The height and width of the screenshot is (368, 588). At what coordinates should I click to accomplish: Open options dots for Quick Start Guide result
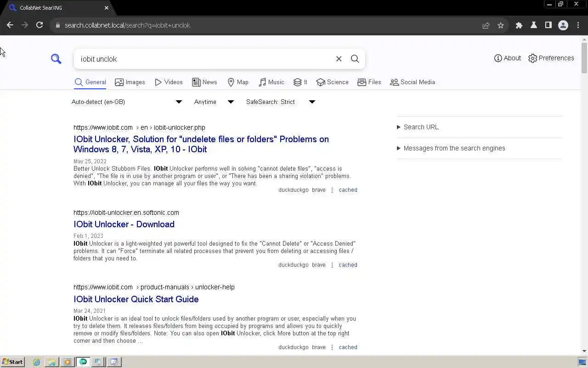(332, 347)
